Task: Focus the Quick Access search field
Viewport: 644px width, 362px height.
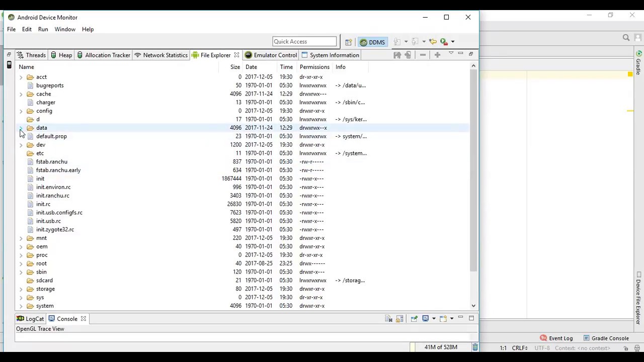Action: [304, 42]
